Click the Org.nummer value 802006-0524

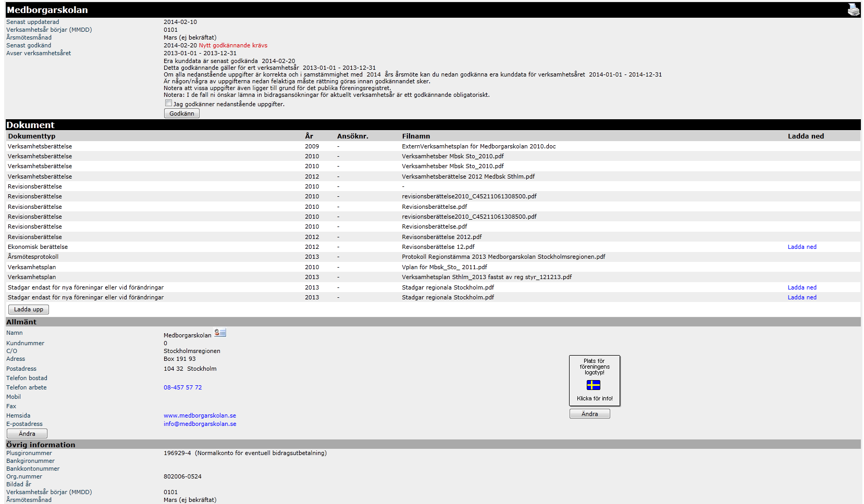[x=182, y=476]
